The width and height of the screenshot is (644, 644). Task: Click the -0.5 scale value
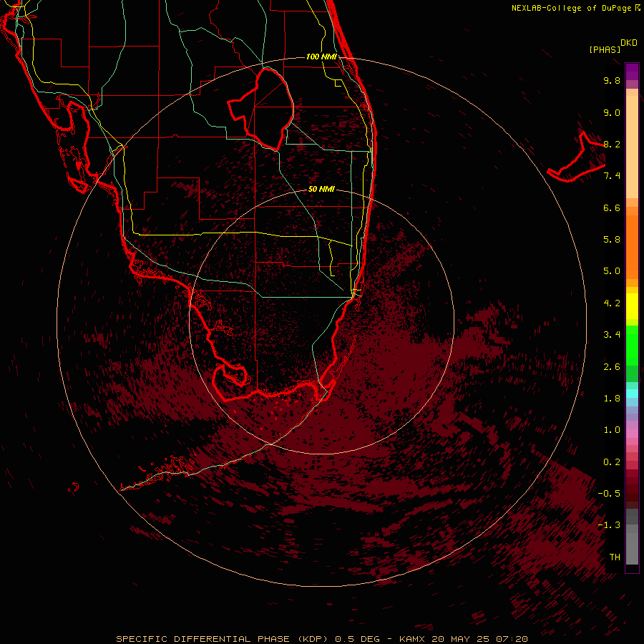[609, 494]
